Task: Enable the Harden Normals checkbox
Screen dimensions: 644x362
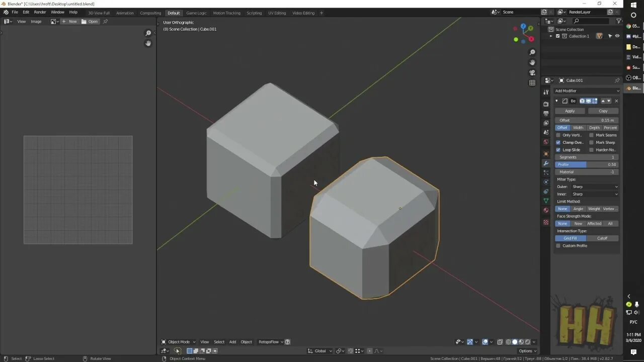Action: point(591,150)
